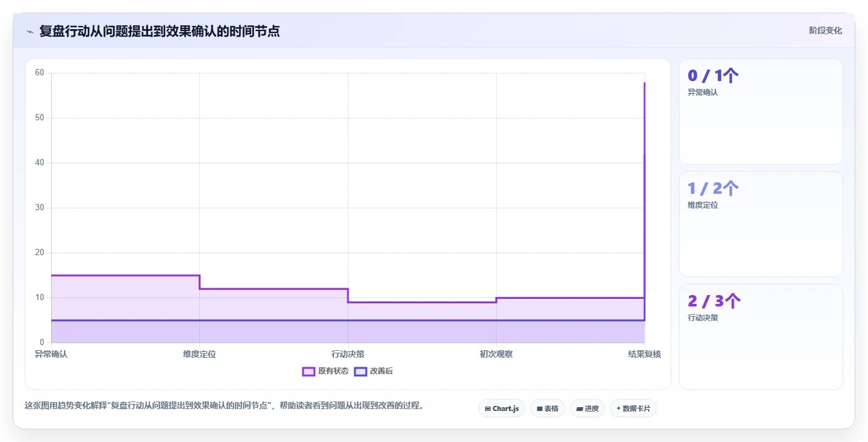Click the 结果复核 x-axis label
Image resolution: width=868 pixels, height=442 pixels.
(645, 354)
